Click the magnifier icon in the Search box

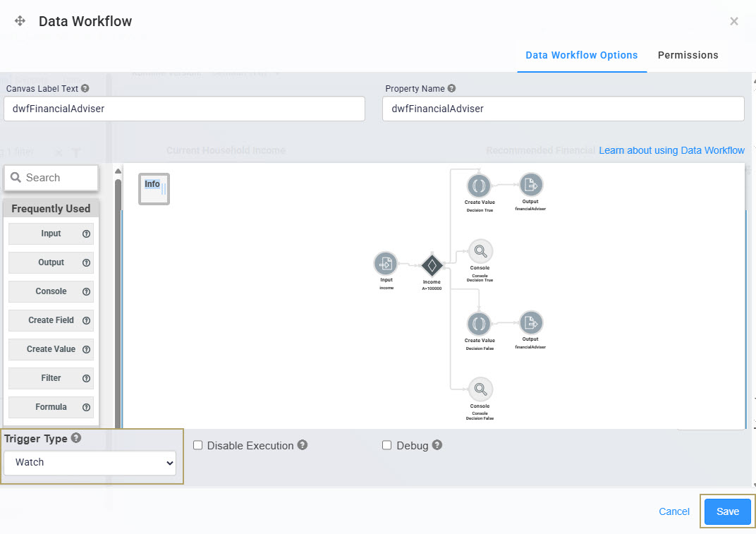click(x=16, y=178)
